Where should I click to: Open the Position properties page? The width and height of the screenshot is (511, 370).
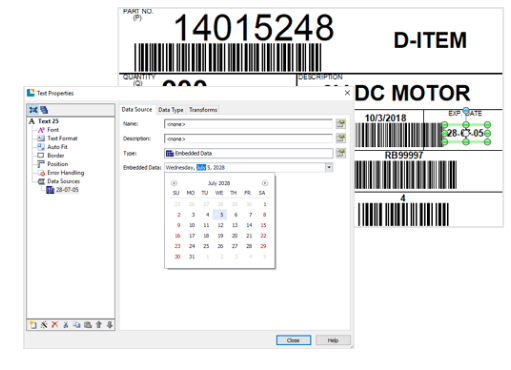pos(58,164)
